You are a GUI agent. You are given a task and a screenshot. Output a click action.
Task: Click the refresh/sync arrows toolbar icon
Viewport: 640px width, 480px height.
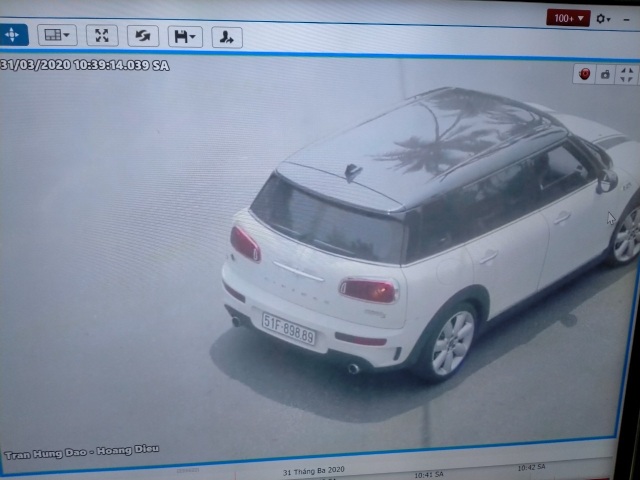pos(142,37)
